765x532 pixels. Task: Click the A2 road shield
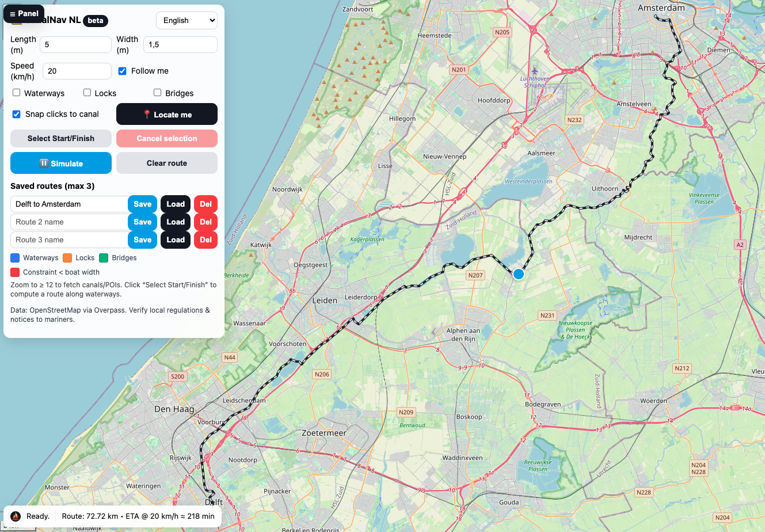pos(740,245)
